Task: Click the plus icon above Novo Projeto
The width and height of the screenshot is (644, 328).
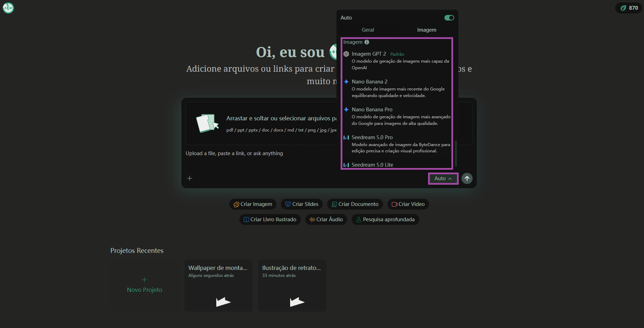Action: pyautogui.click(x=144, y=280)
